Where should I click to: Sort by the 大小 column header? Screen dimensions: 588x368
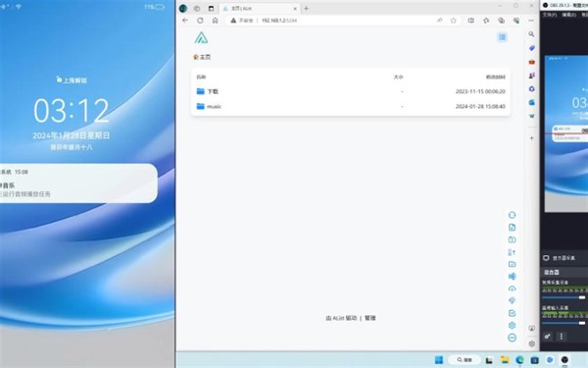tap(398, 77)
